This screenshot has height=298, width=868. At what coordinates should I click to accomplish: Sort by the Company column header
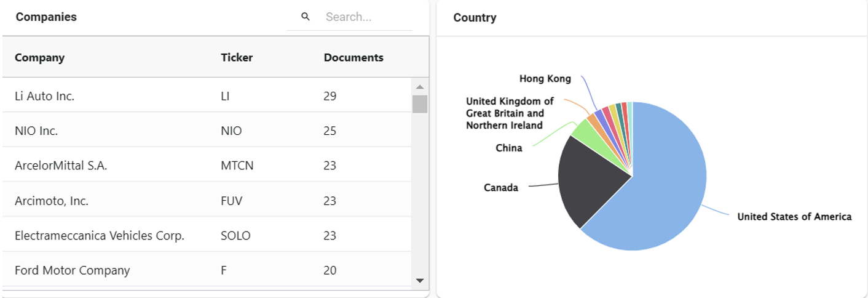[x=39, y=58]
